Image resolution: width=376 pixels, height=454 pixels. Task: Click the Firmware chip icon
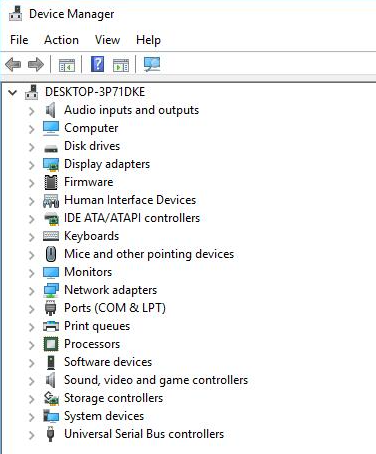tap(51, 182)
